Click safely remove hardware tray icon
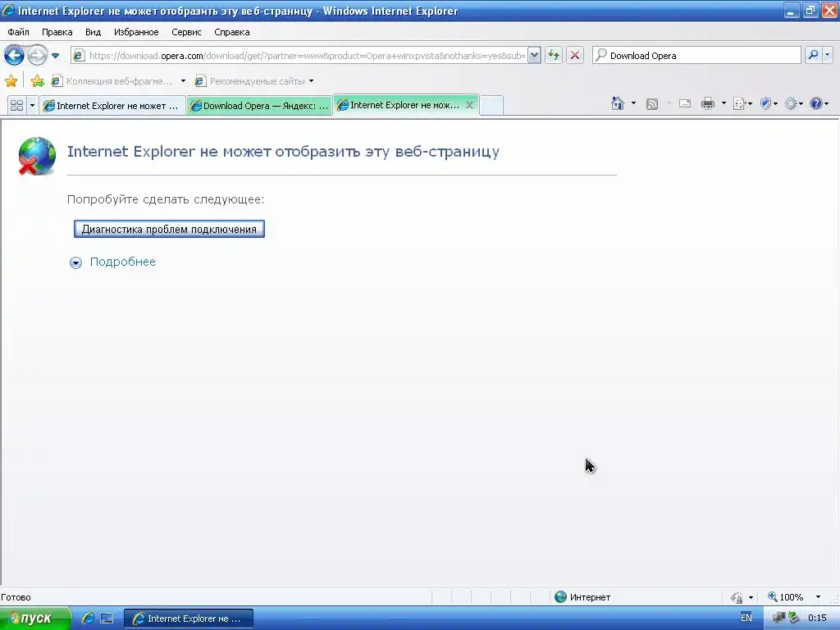 coord(793,619)
